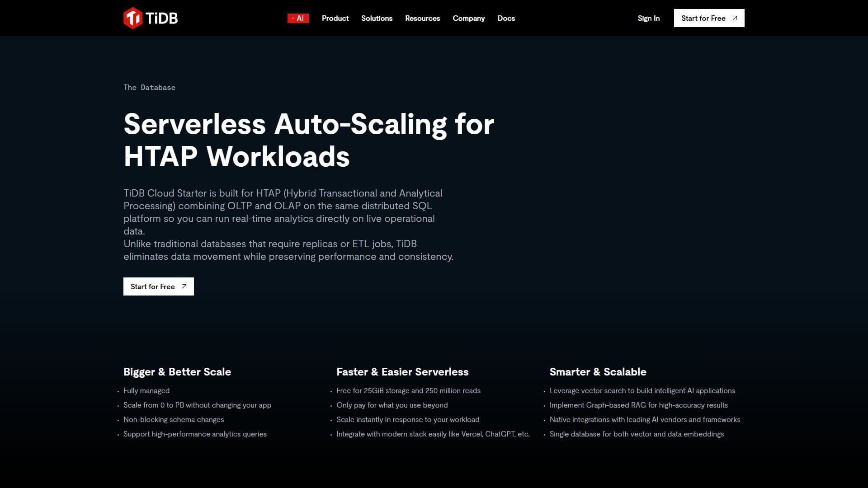The width and height of the screenshot is (868, 488).
Task: Open the Solutions menu
Action: (377, 18)
